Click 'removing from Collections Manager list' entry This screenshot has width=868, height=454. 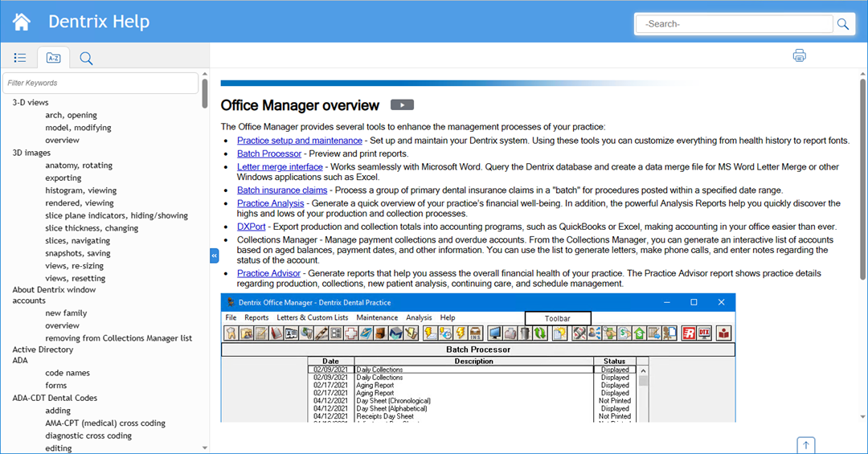tap(118, 338)
